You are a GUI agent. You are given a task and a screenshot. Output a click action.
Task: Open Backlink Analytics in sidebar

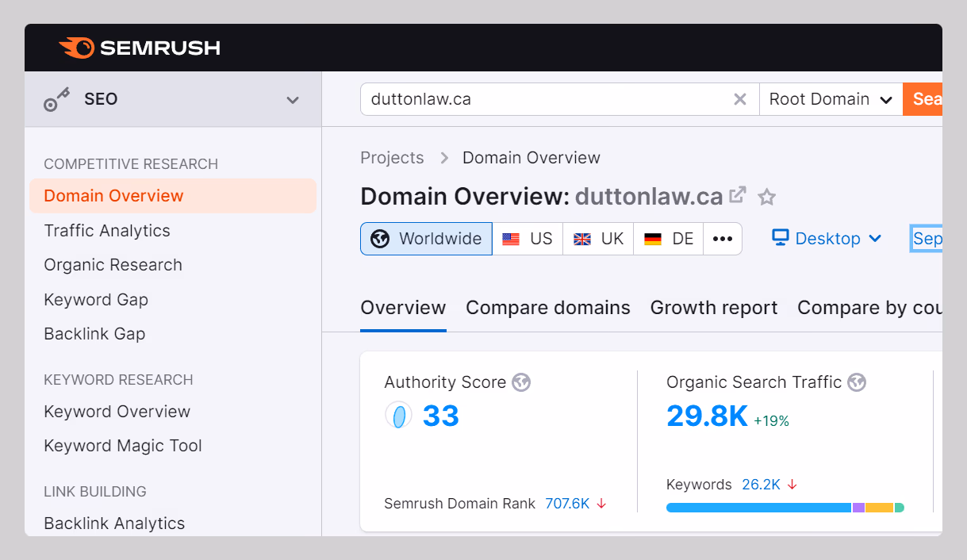point(114,524)
